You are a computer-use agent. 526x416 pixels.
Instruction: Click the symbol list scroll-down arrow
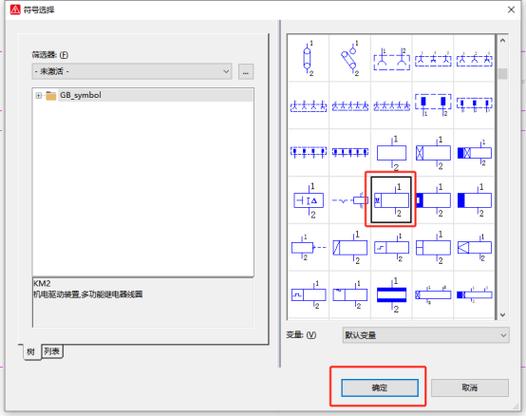click(503, 315)
